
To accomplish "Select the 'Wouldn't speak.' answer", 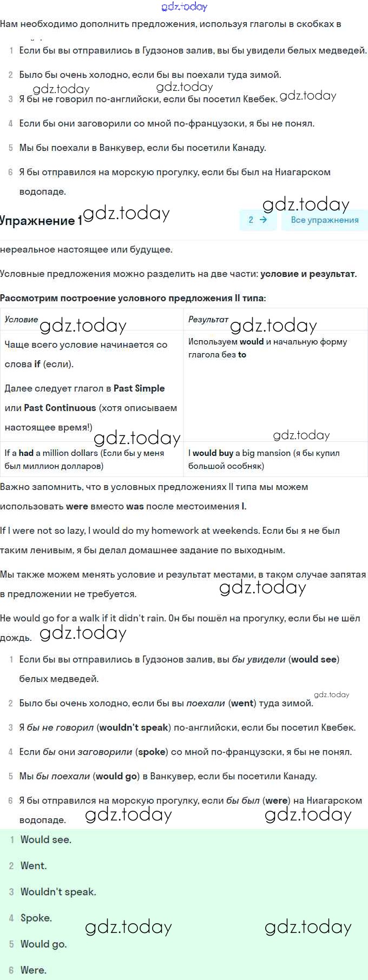I will click(x=58, y=892).
